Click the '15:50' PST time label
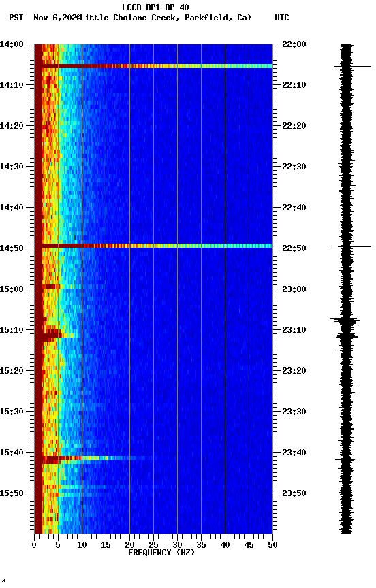 [12, 493]
